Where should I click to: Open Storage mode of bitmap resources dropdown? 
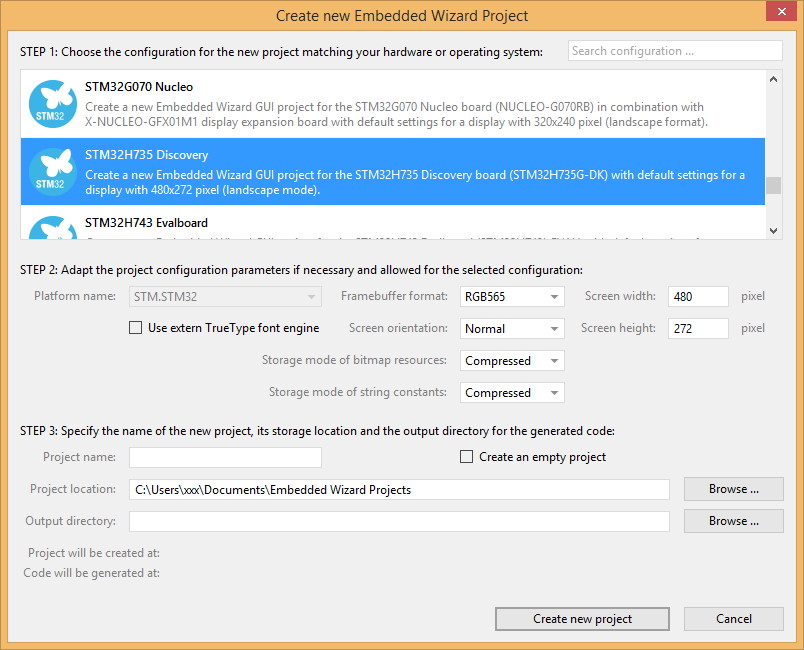[x=512, y=361]
